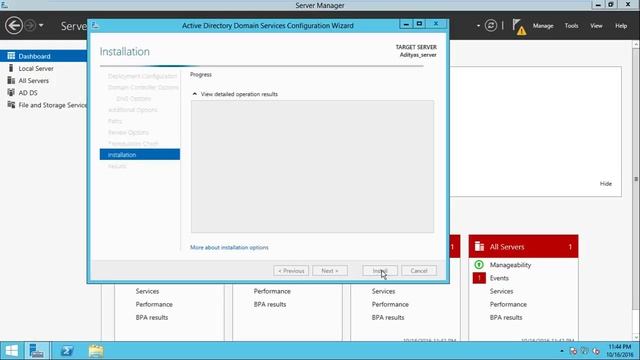Image resolution: width=640 pixels, height=360 pixels.
Task: Click the back arrow in Server Manager
Action: tap(14, 25)
